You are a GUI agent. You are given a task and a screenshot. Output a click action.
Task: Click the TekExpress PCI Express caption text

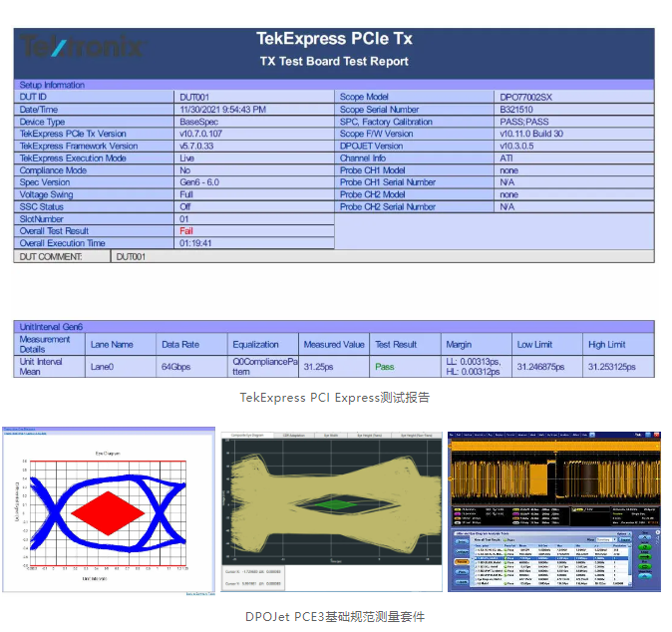(334, 397)
